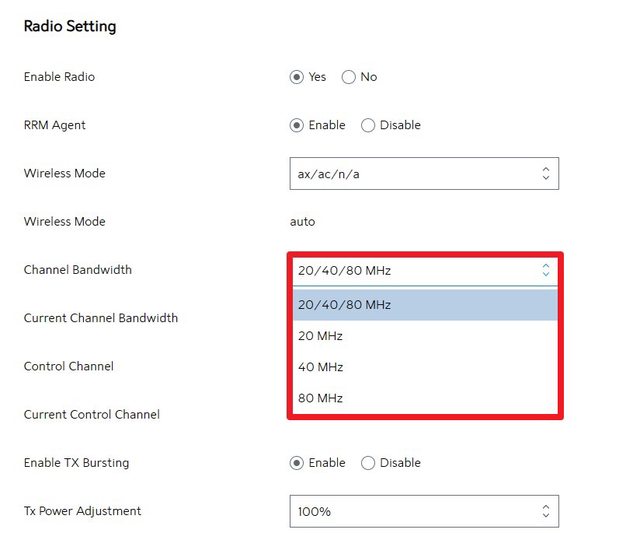The width and height of the screenshot is (640, 533).
Task: Click the chevron arrows on Tx Power selector
Action: (x=545, y=511)
